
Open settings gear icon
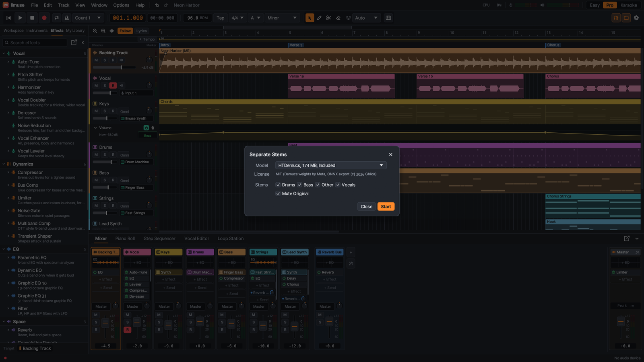636,18
